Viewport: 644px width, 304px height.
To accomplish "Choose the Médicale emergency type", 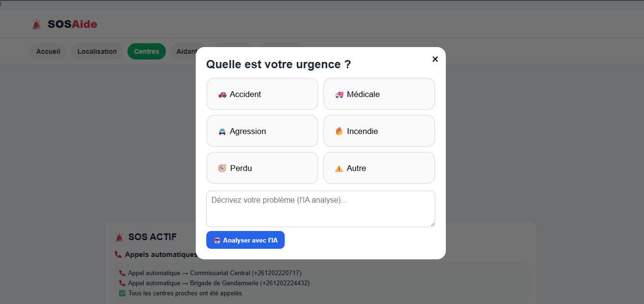I will coord(379,94).
